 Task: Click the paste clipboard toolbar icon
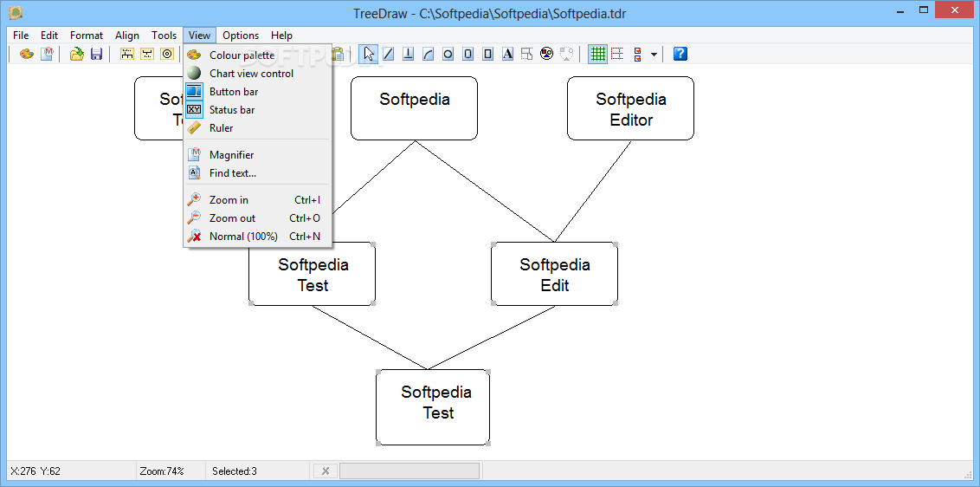338,54
